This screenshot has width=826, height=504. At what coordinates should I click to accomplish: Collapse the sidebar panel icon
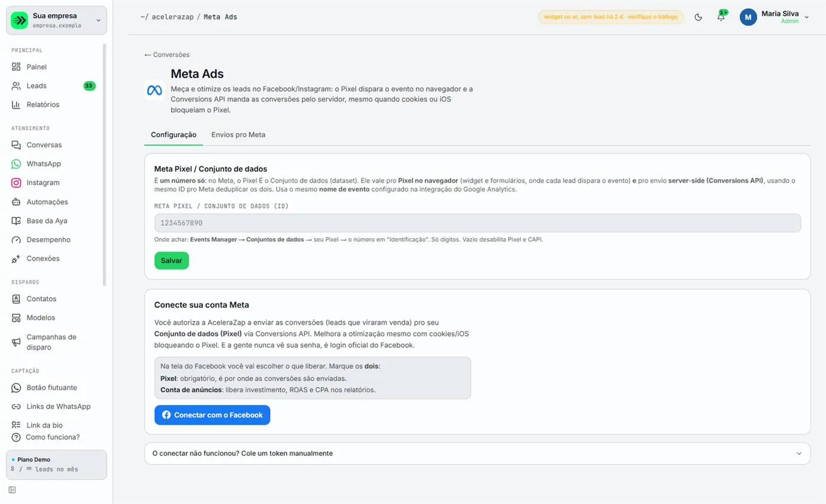pos(12,490)
